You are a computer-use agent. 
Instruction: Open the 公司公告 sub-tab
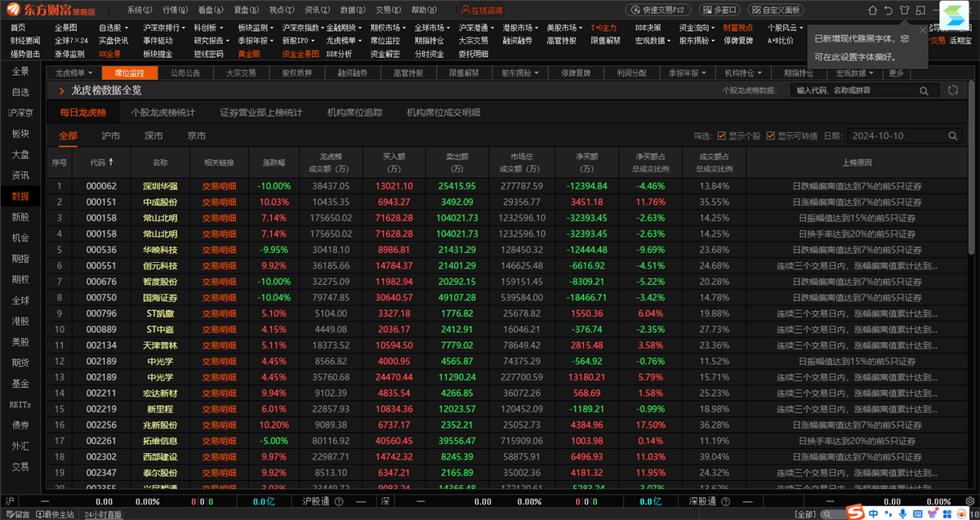[x=185, y=73]
